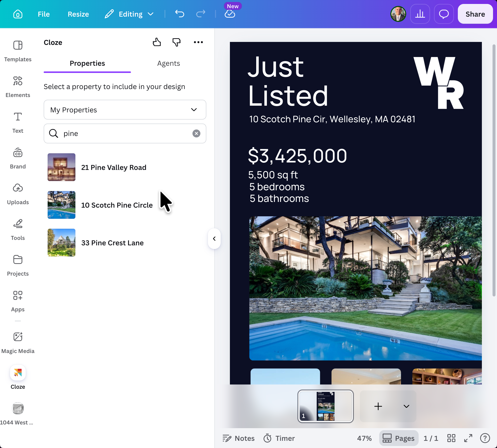The height and width of the screenshot is (448, 497).
Task: Expand the Editing mode dropdown
Action: click(129, 14)
